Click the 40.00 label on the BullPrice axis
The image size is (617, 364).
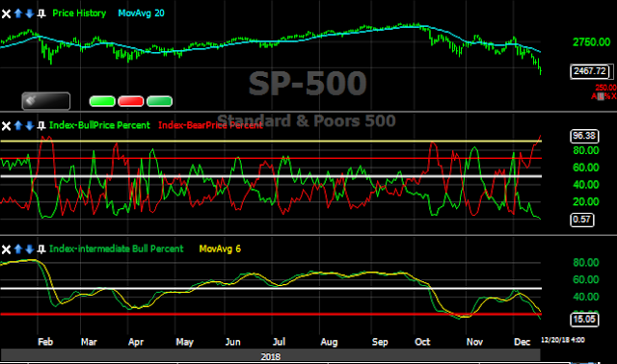pos(586,184)
